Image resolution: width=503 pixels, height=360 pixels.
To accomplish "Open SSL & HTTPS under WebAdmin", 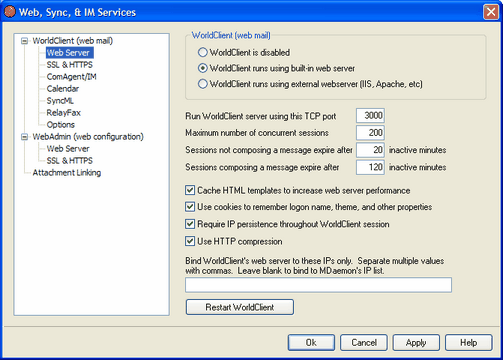I will [70, 161].
